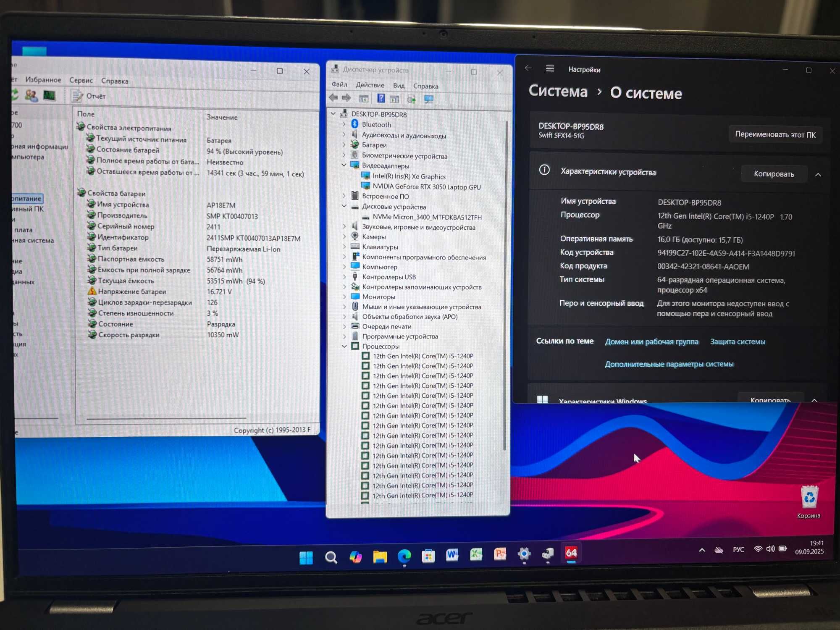The image size is (840, 630).
Task: Open Microsoft Edge from the taskbar
Action: (x=404, y=556)
